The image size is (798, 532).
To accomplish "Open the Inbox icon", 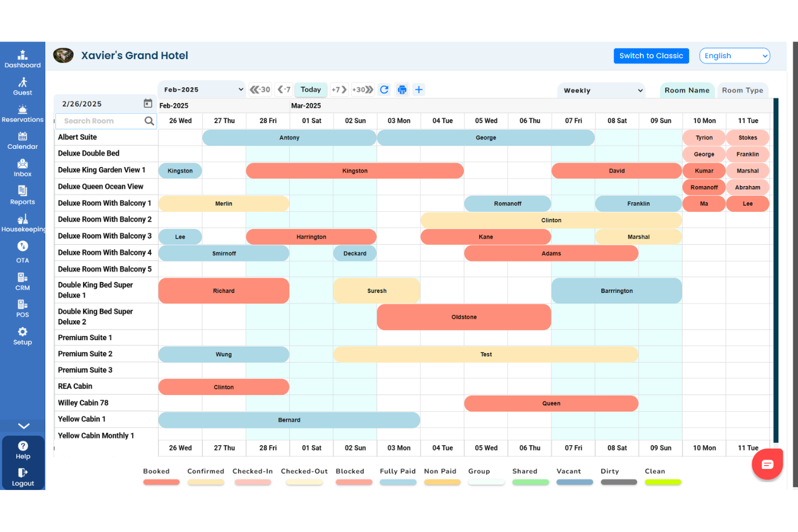I will tap(23, 164).
